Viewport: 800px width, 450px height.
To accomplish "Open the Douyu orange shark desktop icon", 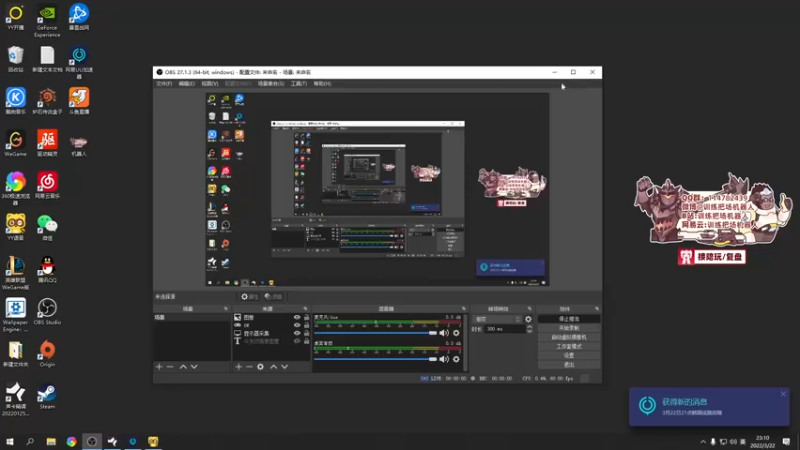I will (79, 101).
